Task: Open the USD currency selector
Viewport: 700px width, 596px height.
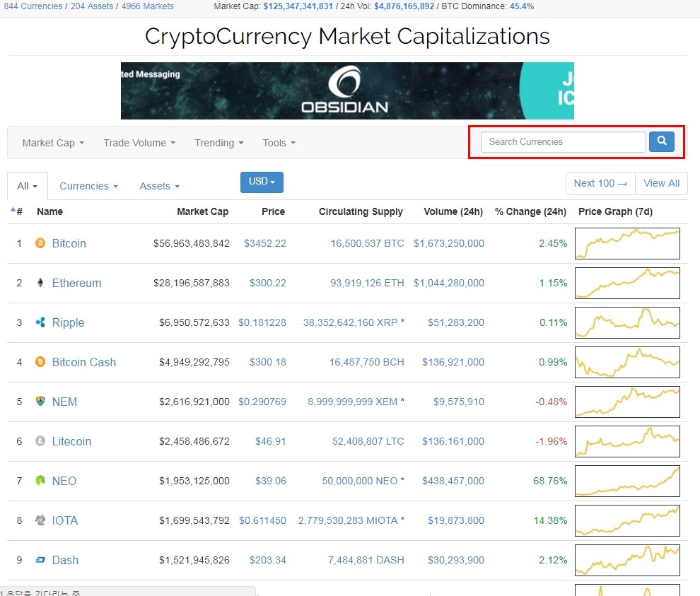Action: coord(262,182)
